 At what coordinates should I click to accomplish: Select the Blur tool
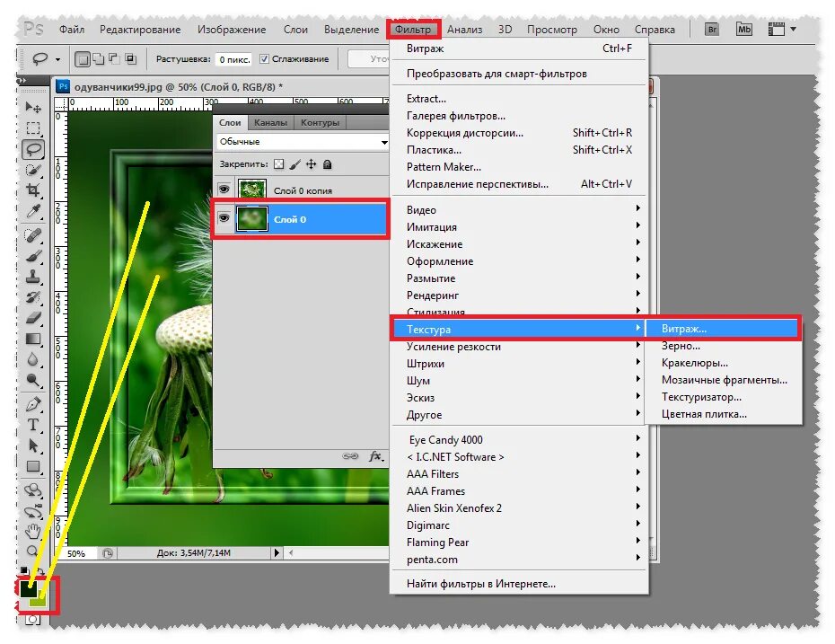(33, 359)
